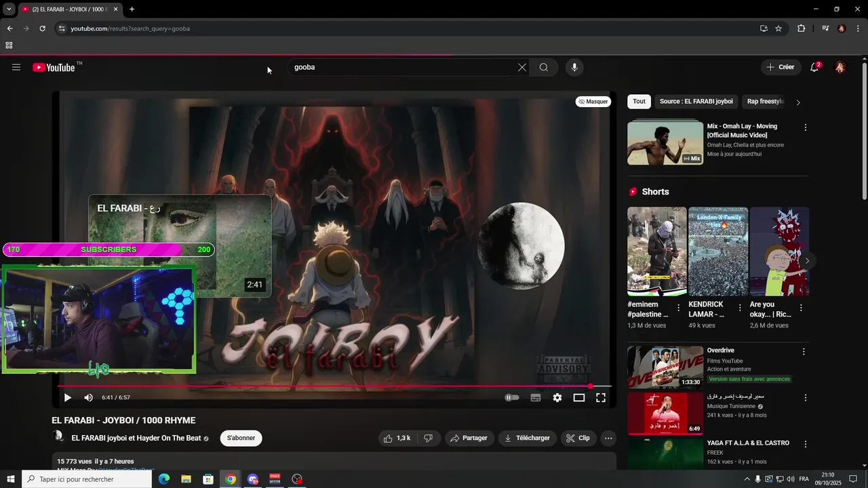Screen dimensions: 868x488
Task: Open options for YAGA FT A.L.A video
Action: tap(806, 445)
